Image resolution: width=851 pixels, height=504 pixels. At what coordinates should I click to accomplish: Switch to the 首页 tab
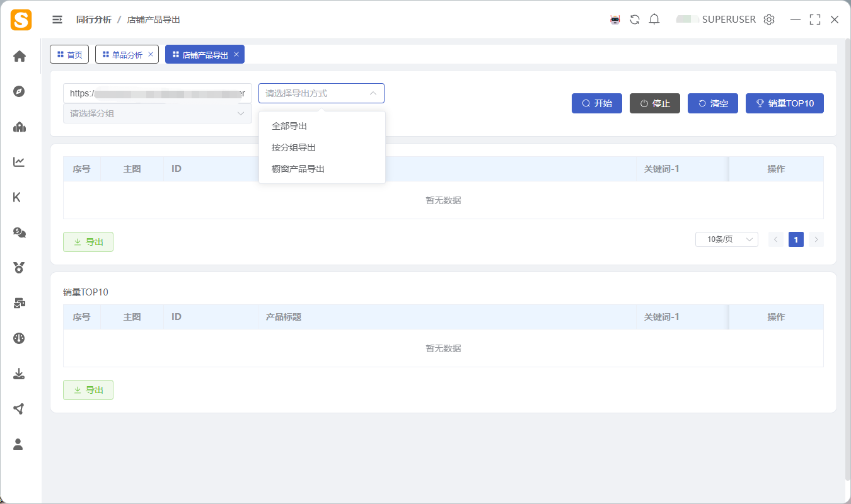(69, 55)
